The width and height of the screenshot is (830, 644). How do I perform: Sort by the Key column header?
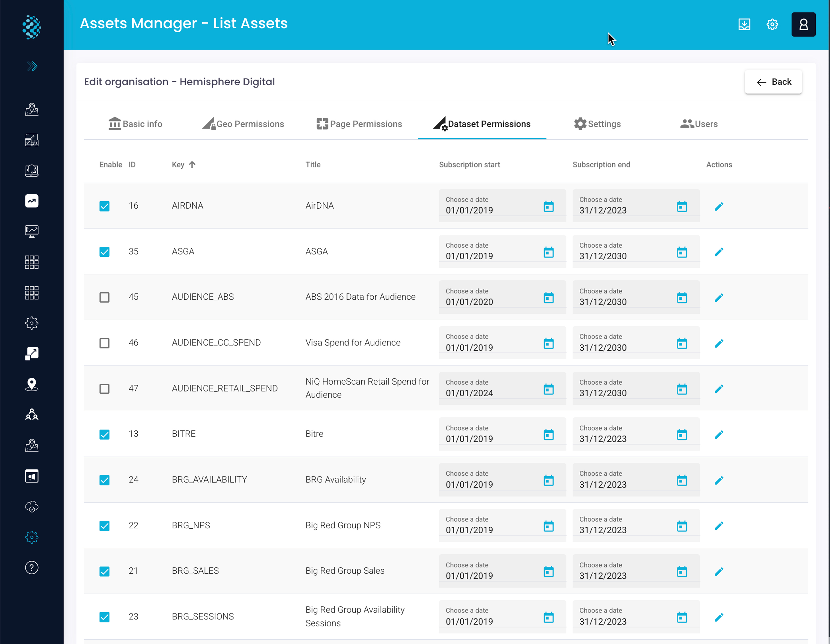click(x=178, y=165)
